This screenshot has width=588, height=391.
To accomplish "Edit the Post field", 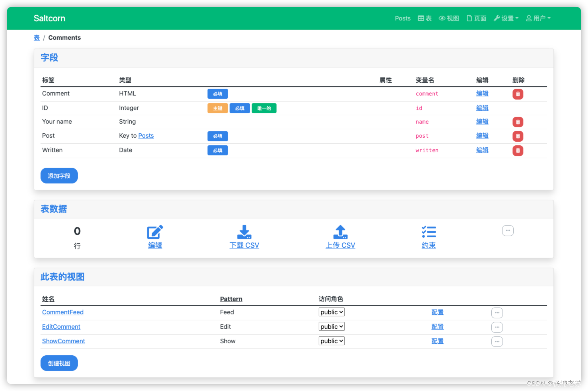I will coord(482,135).
